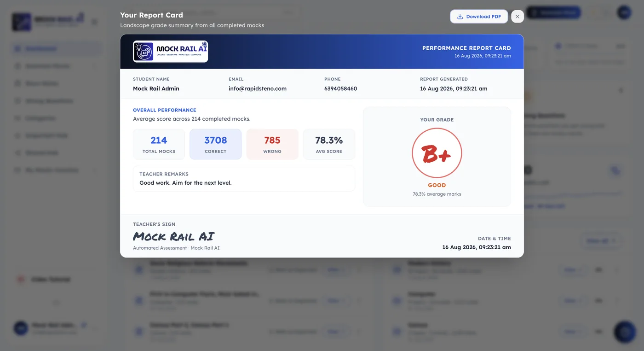Screen dimensions: 644x351
Task: Click the Report Generated date value
Action: coord(454,88)
